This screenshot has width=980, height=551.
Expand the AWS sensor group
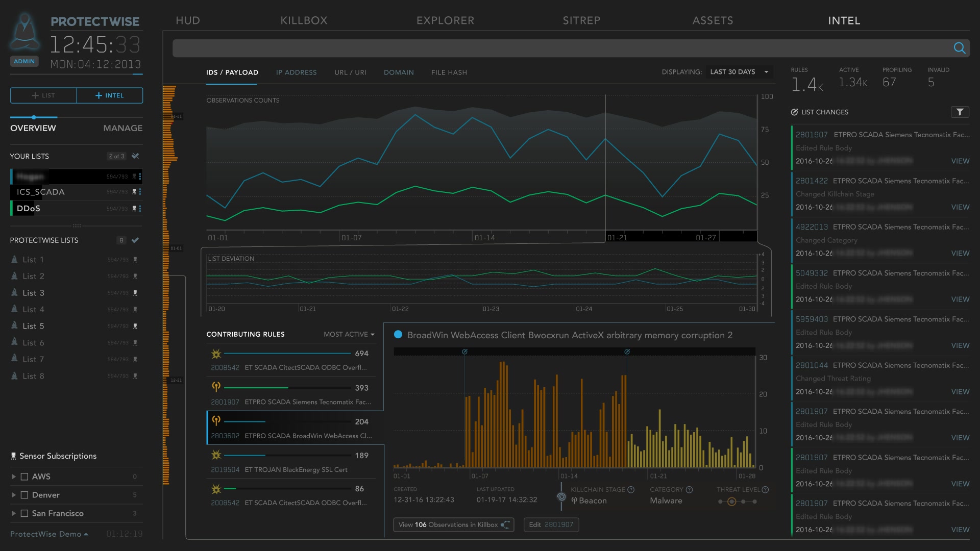(x=14, y=477)
